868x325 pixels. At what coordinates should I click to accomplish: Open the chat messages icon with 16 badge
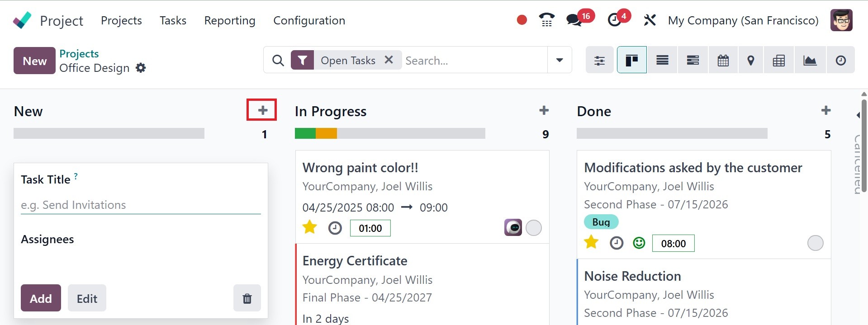pos(574,20)
